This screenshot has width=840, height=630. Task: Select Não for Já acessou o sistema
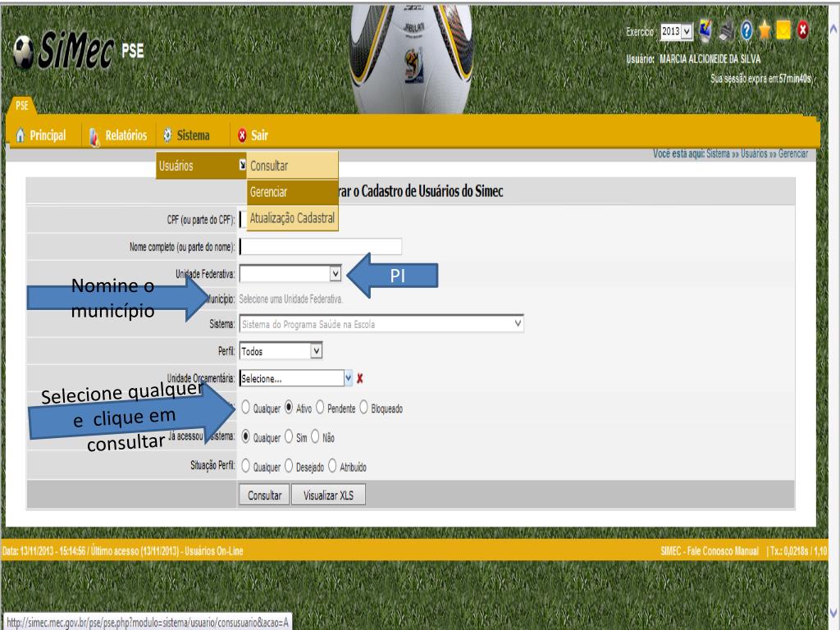(315, 436)
